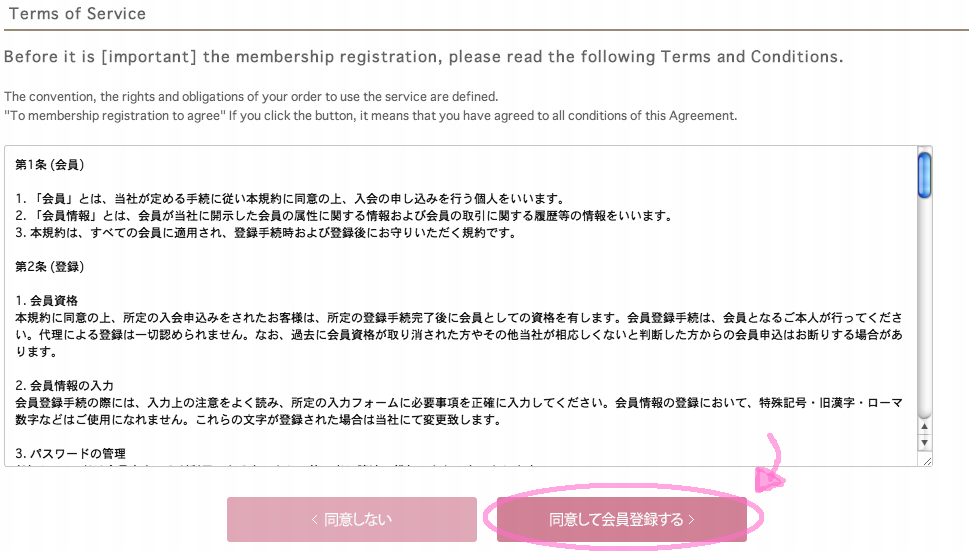Click the resize grip of the terms textarea
This screenshot has height=551, width=977.
pos(927,461)
